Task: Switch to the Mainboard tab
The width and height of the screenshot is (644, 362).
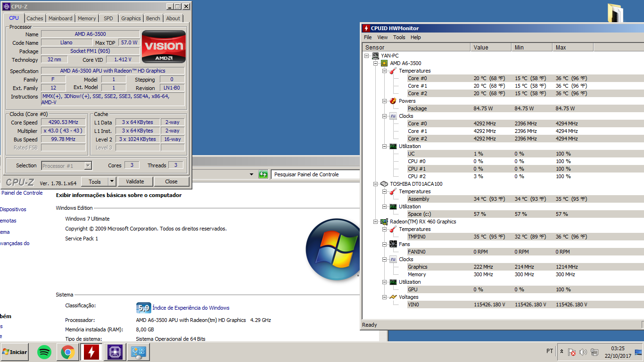Action: point(60,18)
